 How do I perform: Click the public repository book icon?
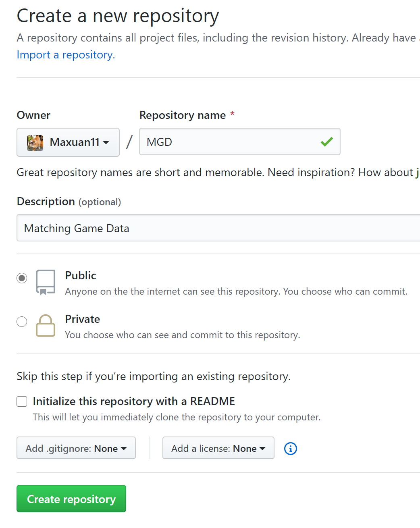(46, 282)
